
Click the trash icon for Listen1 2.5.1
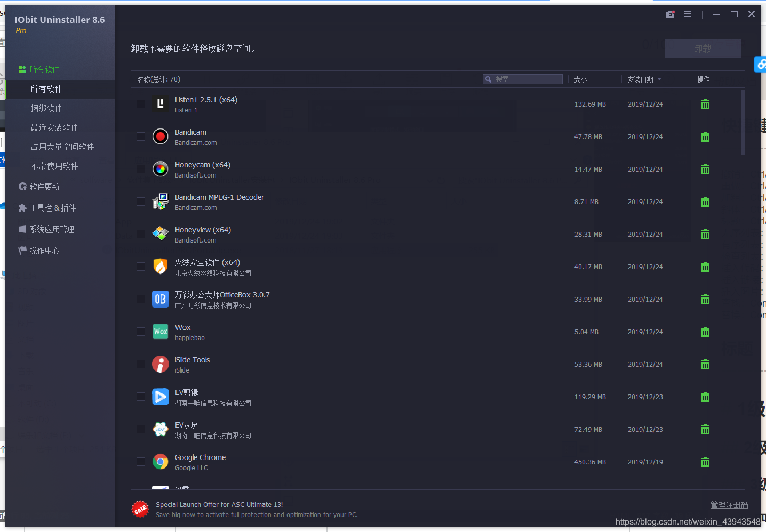point(705,104)
